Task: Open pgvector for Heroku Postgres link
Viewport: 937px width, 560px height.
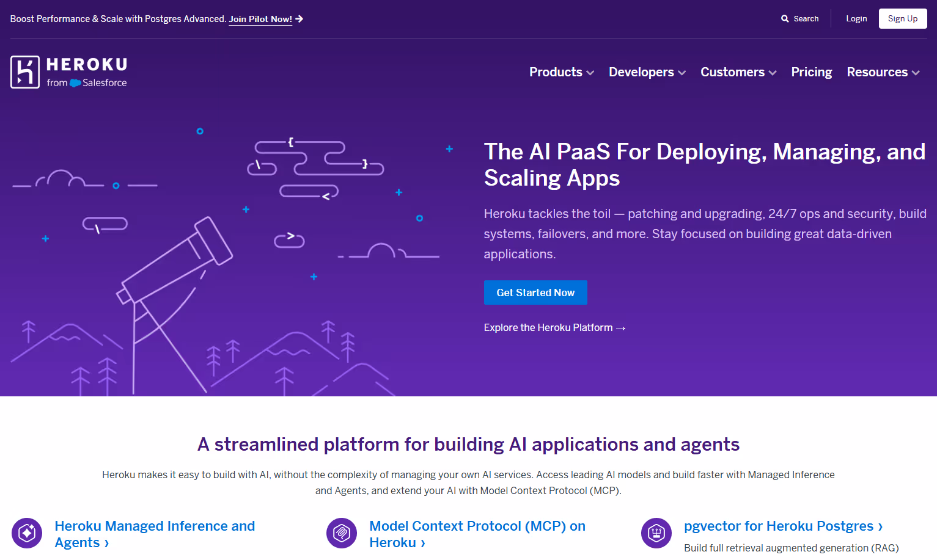Action: click(x=783, y=526)
